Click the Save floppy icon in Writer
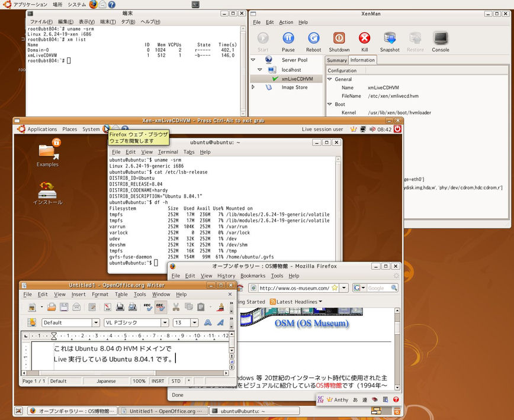Screen dimensions: 514x420 pyautogui.click(x=64, y=307)
